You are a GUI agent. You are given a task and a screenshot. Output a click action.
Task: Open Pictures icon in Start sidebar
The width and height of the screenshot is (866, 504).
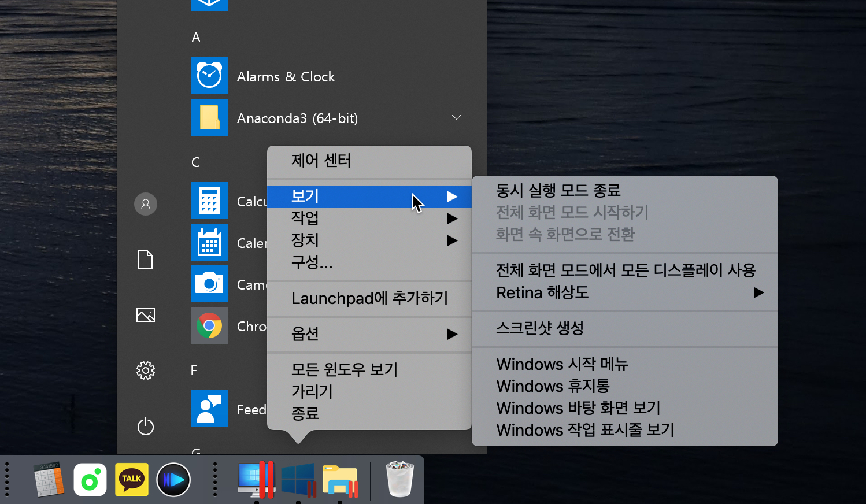click(x=146, y=315)
